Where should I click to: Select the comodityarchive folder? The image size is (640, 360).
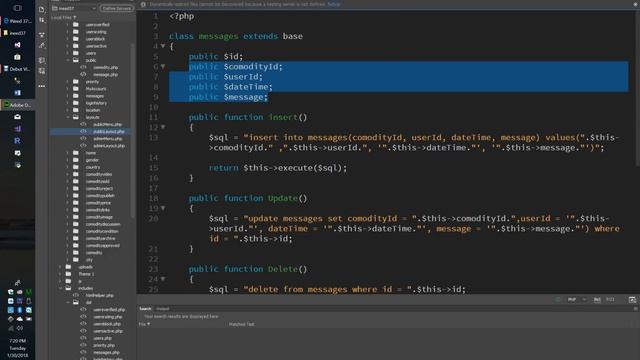[x=100, y=238]
